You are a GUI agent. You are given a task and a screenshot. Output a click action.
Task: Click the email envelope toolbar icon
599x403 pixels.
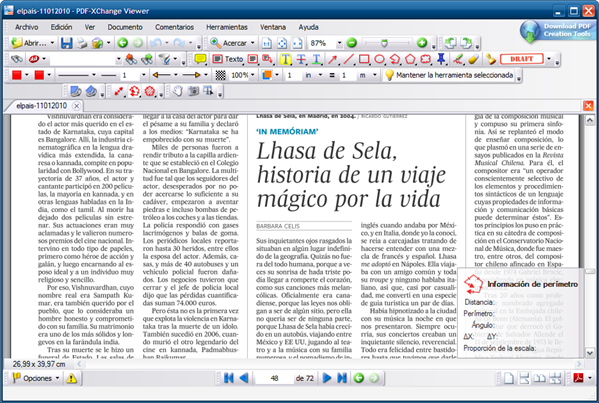[97, 43]
